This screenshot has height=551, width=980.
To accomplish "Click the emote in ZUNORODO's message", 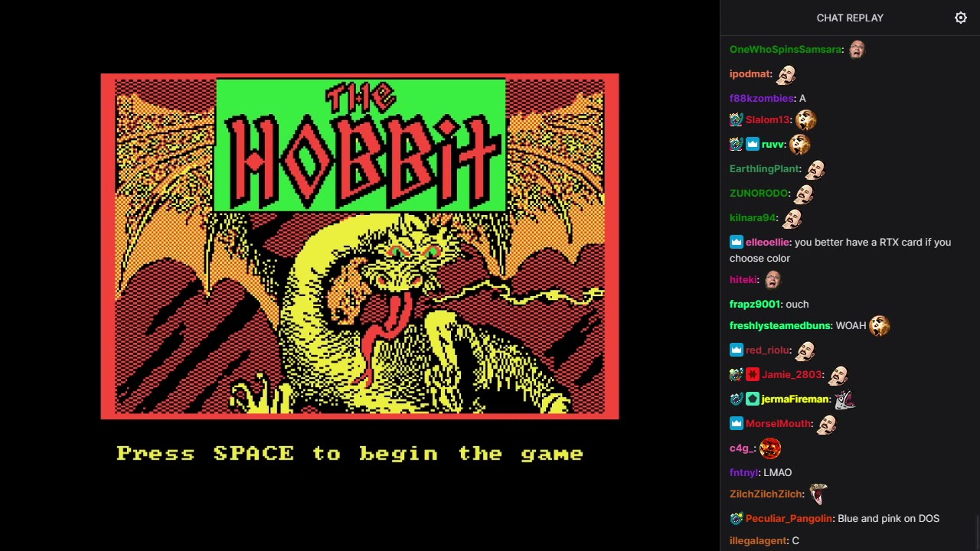I will [803, 194].
